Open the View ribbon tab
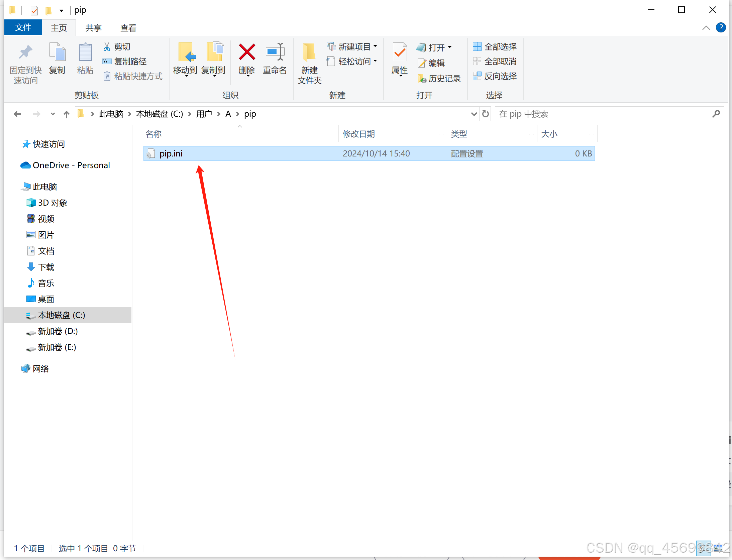The image size is (732, 560). coord(128,28)
